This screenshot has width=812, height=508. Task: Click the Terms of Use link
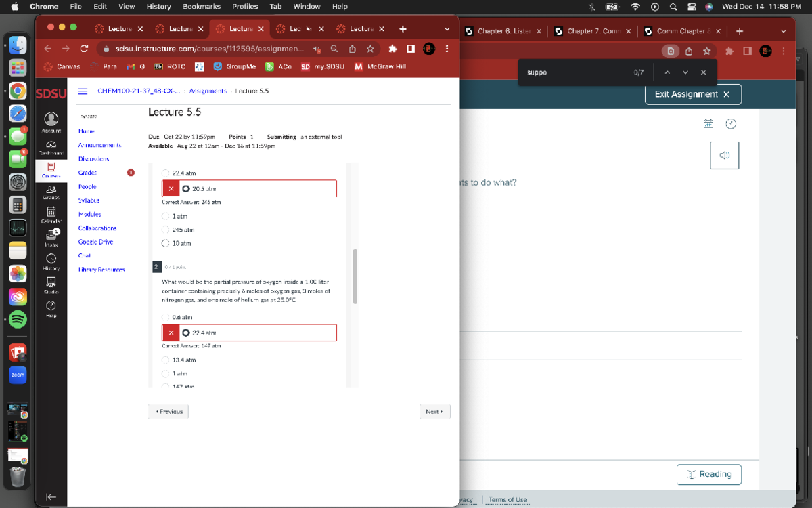pos(507,500)
